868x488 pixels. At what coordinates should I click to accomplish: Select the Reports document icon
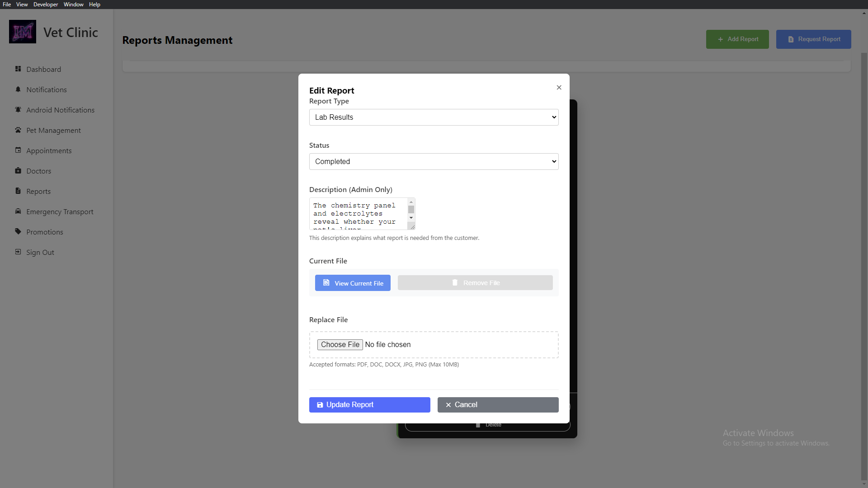(x=18, y=191)
